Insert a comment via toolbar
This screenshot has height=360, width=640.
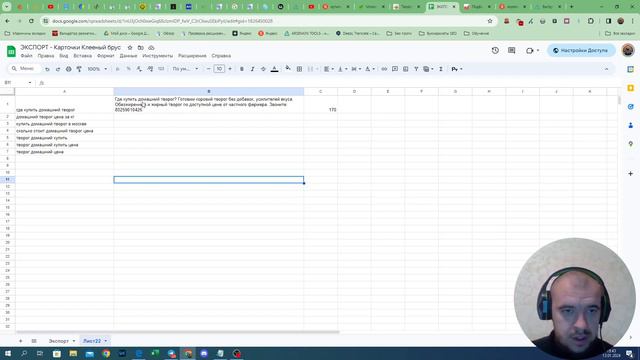tap(395, 69)
